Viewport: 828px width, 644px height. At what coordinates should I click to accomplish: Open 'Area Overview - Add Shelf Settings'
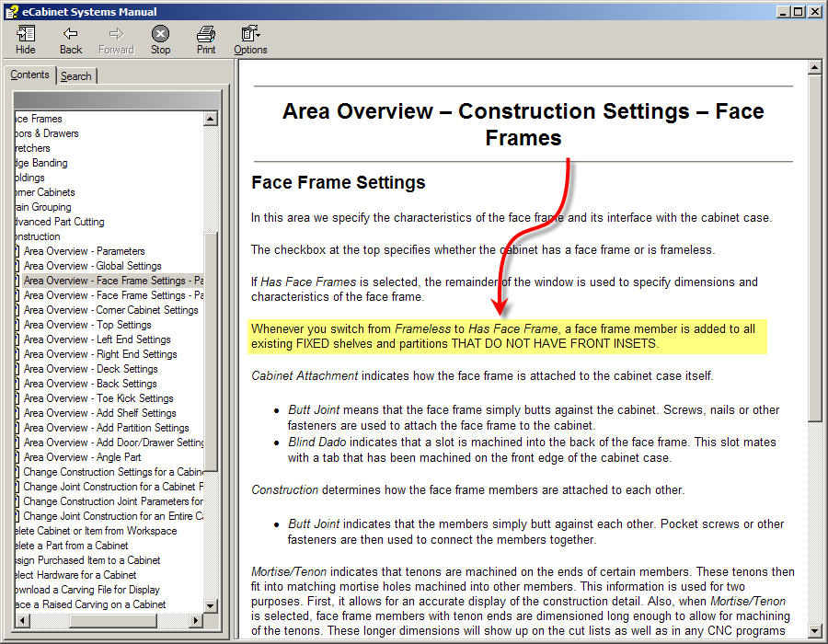[99, 414]
